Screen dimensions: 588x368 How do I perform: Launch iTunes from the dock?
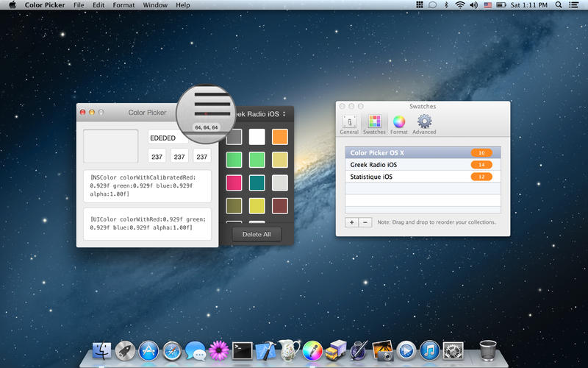(430, 351)
